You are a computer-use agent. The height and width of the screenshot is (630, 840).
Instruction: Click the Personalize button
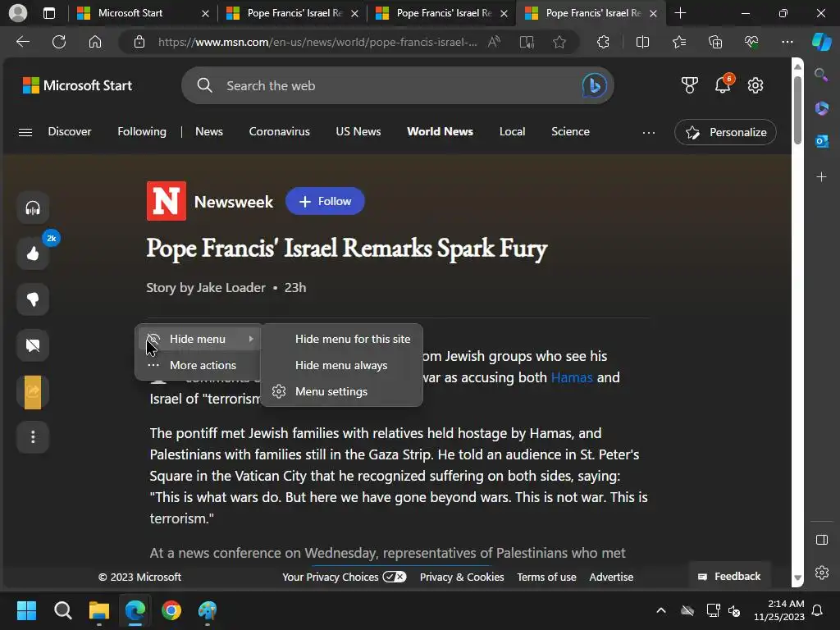[725, 132]
